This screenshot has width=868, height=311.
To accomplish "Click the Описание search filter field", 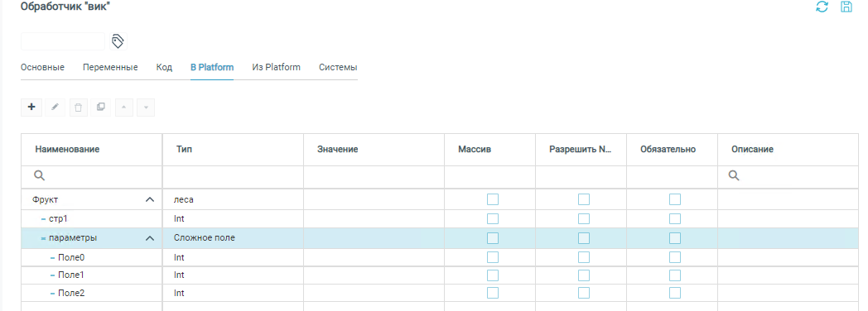I will pyautogui.click(x=793, y=175).
